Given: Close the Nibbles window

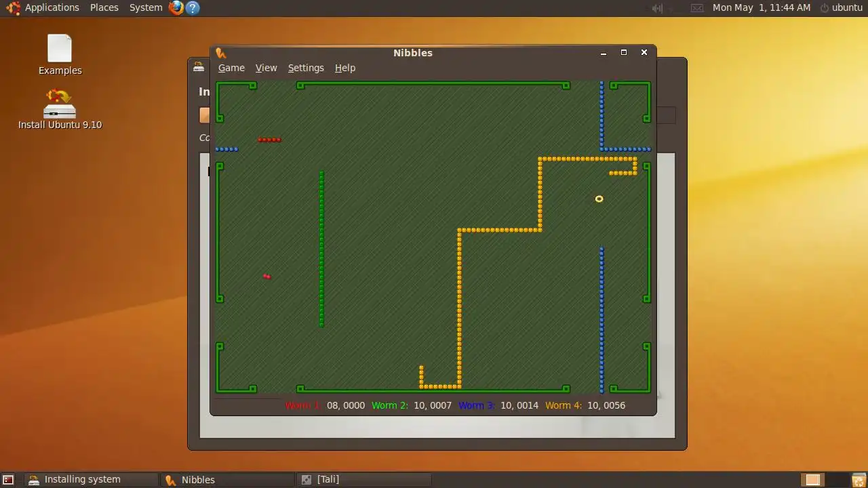Looking at the screenshot, I should (644, 53).
